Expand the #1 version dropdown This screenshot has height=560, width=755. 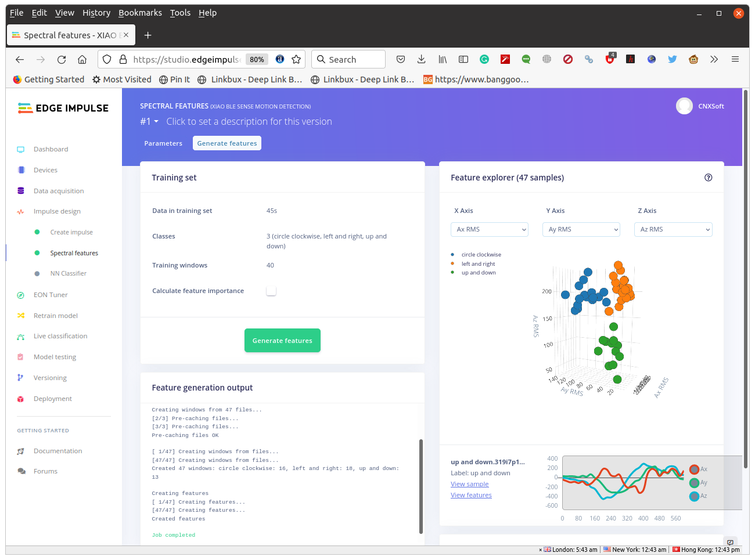tap(149, 121)
